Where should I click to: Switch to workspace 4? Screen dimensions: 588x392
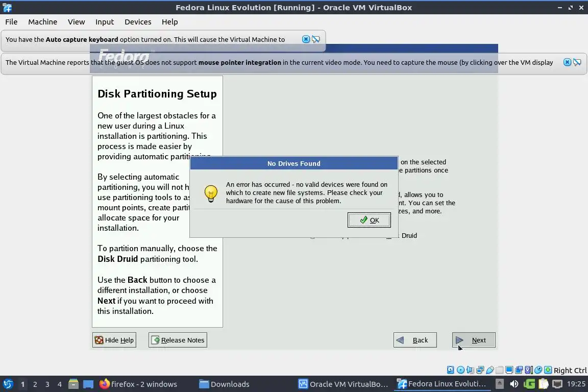pos(60,384)
